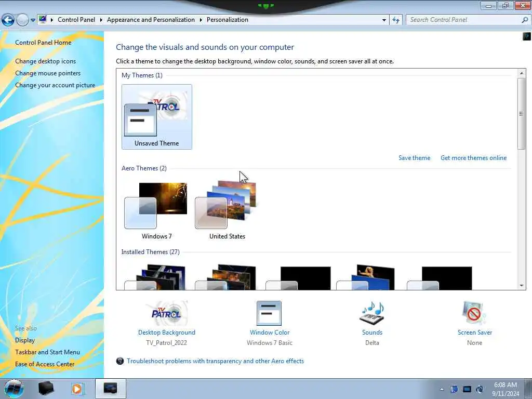Screen dimensions: 532x399
Task: Click the Save theme link
Action: 414,158
